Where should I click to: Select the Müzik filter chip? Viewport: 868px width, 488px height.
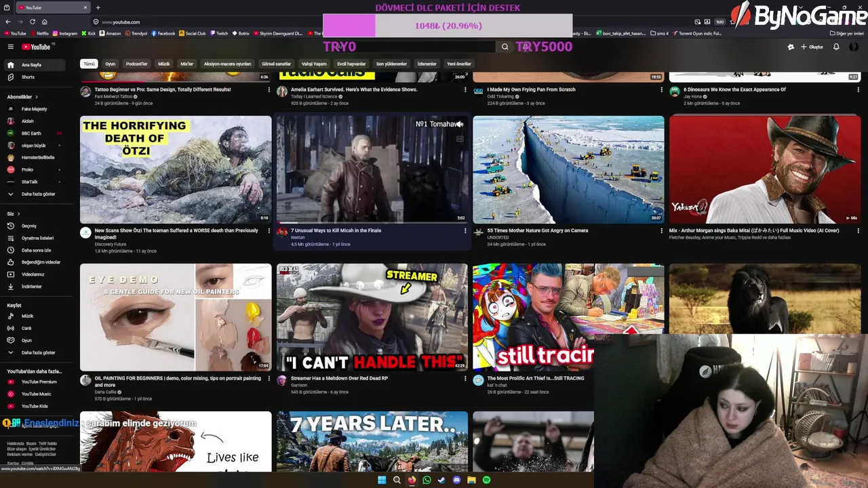point(164,64)
